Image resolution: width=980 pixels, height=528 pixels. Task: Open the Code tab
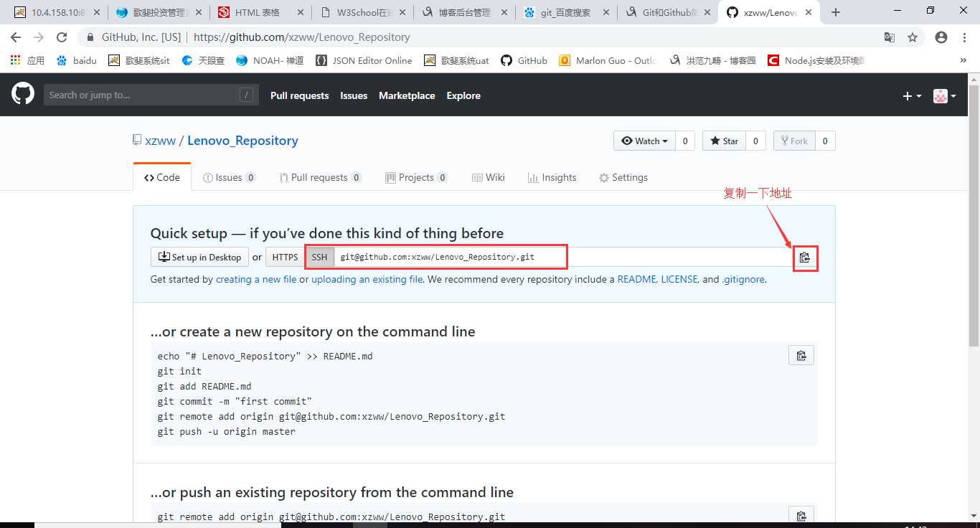click(162, 177)
